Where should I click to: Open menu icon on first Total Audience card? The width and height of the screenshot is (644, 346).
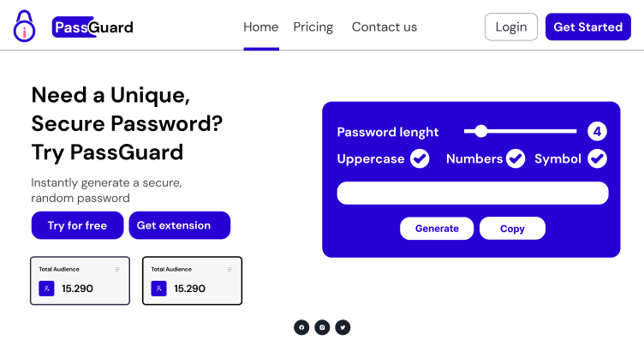click(x=117, y=270)
